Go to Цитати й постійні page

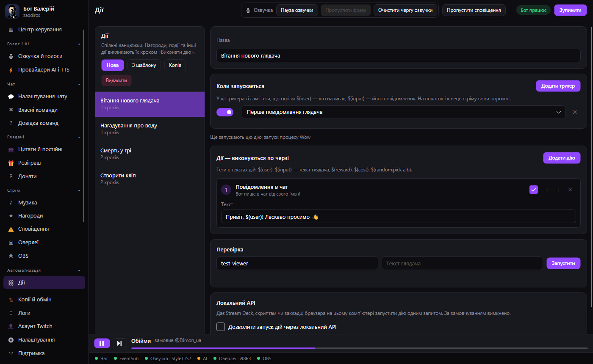click(x=44, y=149)
